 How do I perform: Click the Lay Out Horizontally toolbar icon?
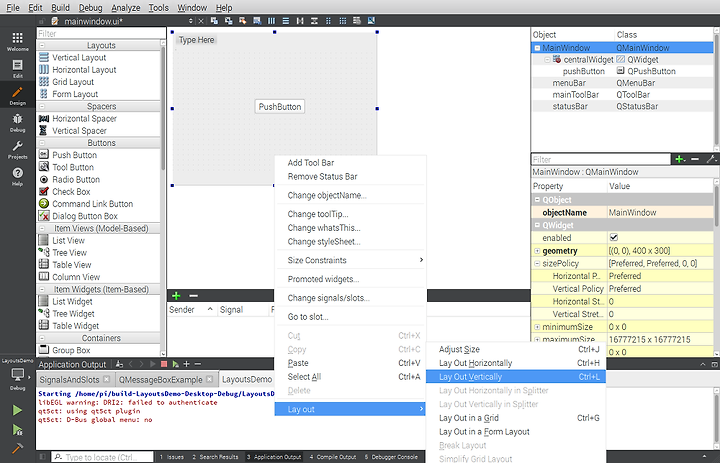click(271, 21)
